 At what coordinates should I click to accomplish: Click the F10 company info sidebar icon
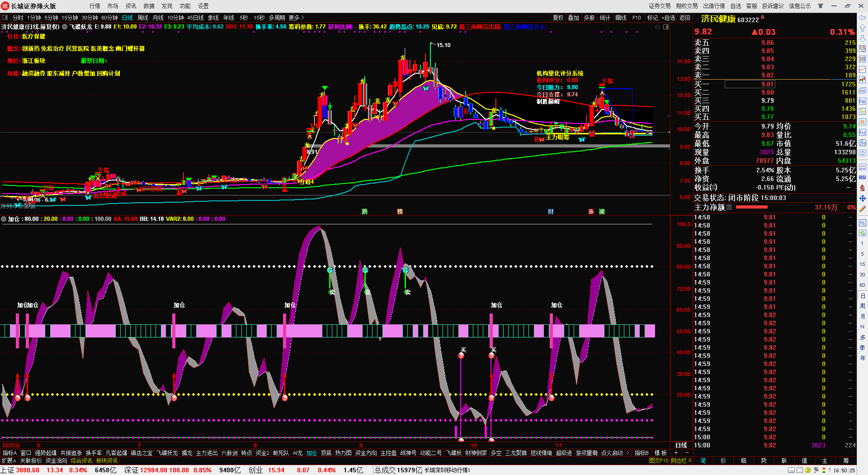coord(863,101)
